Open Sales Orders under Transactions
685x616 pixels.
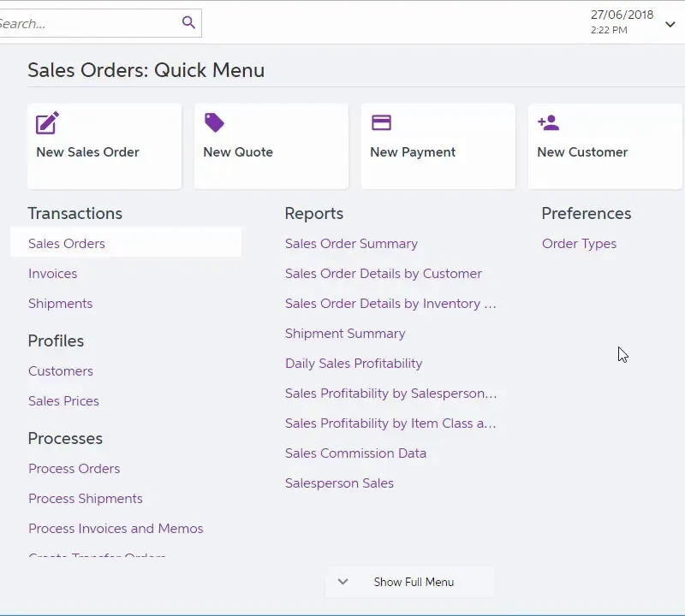click(126, 243)
